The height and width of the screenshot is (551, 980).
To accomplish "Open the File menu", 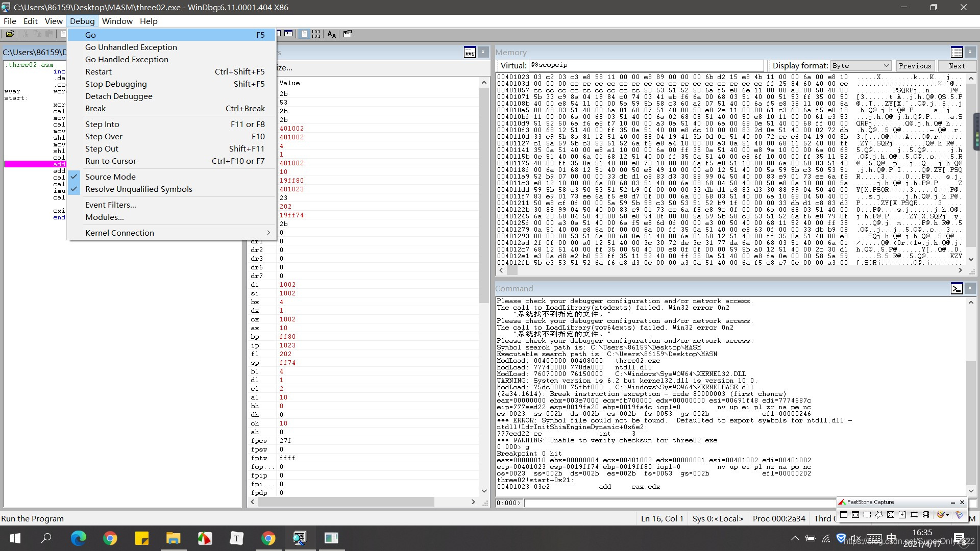I will coord(10,21).
